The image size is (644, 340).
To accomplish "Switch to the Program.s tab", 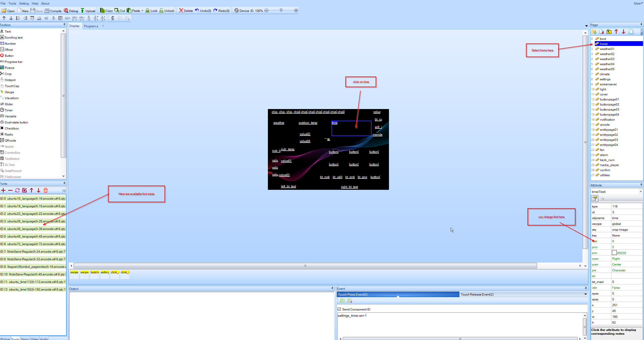I will pyautogui.click(x=91, y=26).
